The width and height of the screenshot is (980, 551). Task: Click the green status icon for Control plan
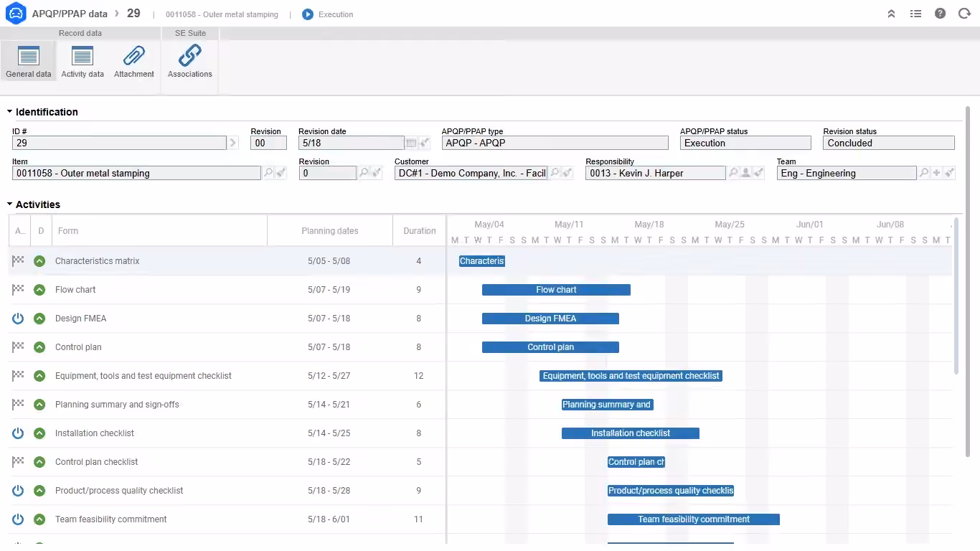39,347
